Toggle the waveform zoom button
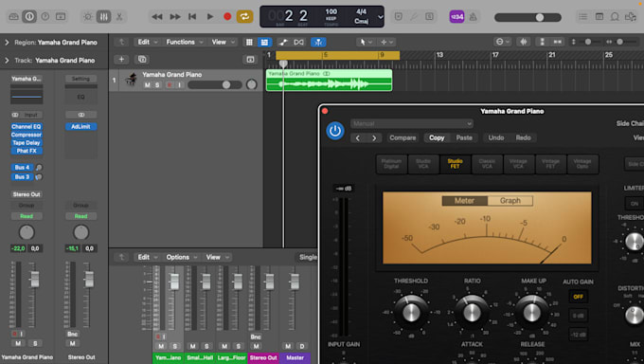Image resolution: width=644 pixels, height=364 pixels. (523, 42)
